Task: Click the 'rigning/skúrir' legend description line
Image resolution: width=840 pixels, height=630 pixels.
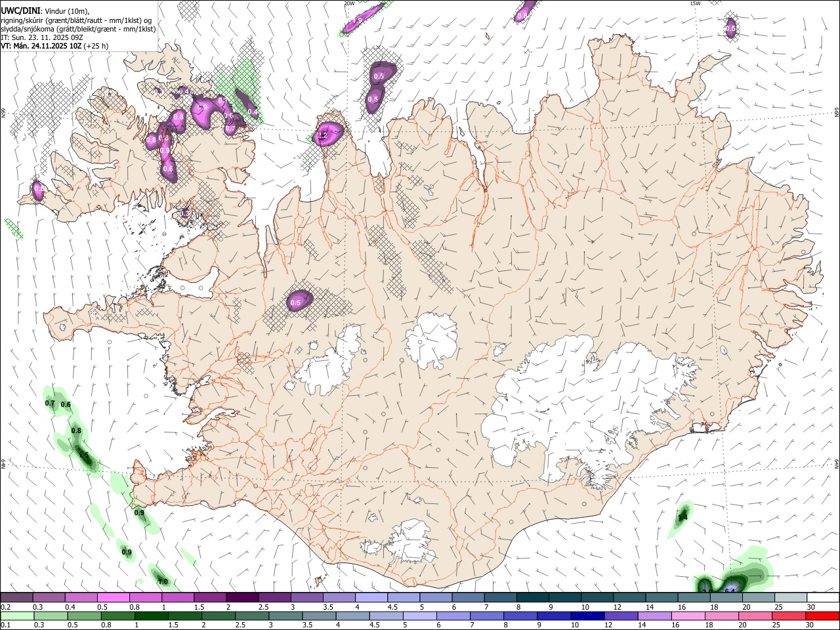Action: 77,20
